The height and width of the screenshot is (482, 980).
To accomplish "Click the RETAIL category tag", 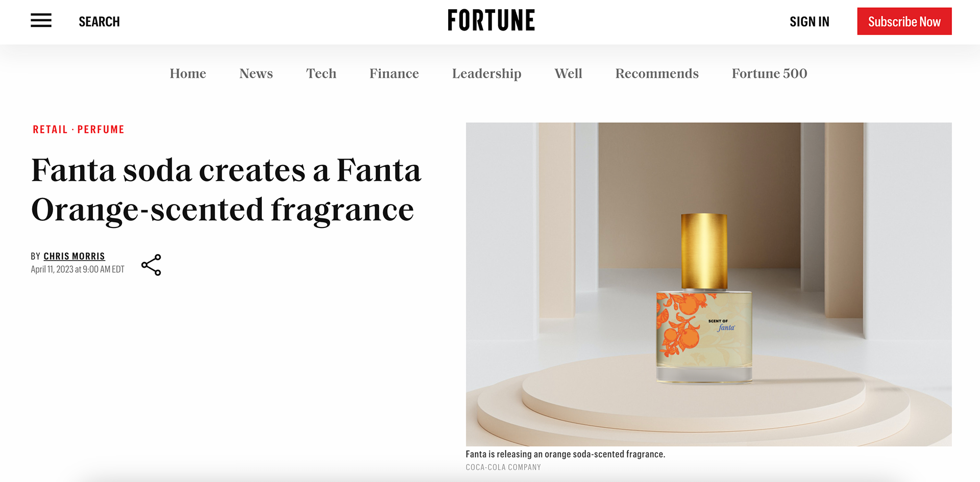I will coord(50,130).
